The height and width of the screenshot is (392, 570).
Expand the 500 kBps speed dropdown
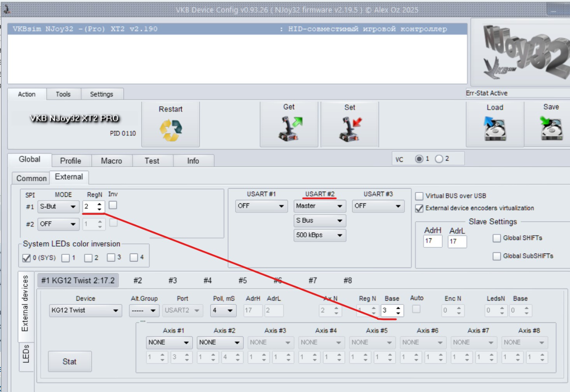point(319,235)
